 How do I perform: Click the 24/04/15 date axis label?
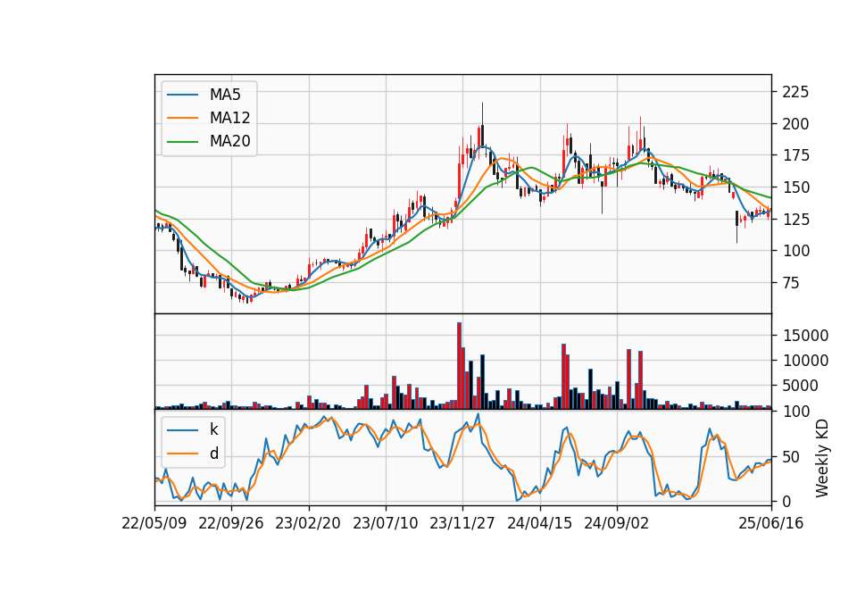coord(539,523)
